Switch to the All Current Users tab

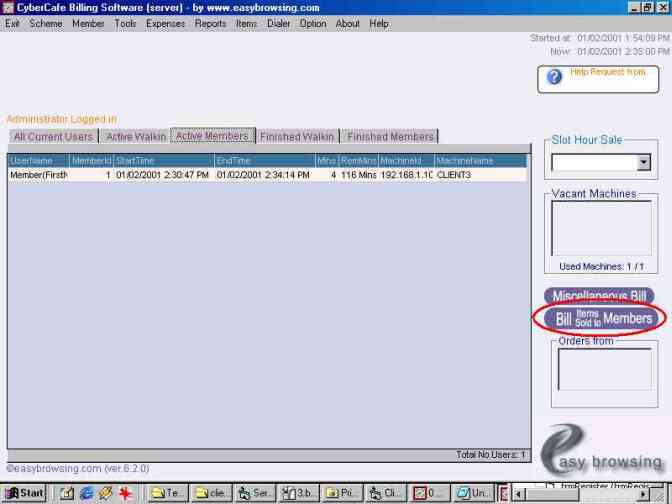53,137
